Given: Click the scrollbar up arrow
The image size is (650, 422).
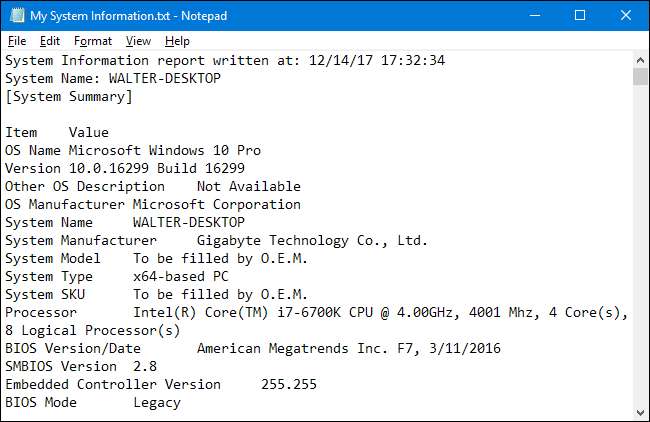Looking at the screenshot, I should point(640,59).
